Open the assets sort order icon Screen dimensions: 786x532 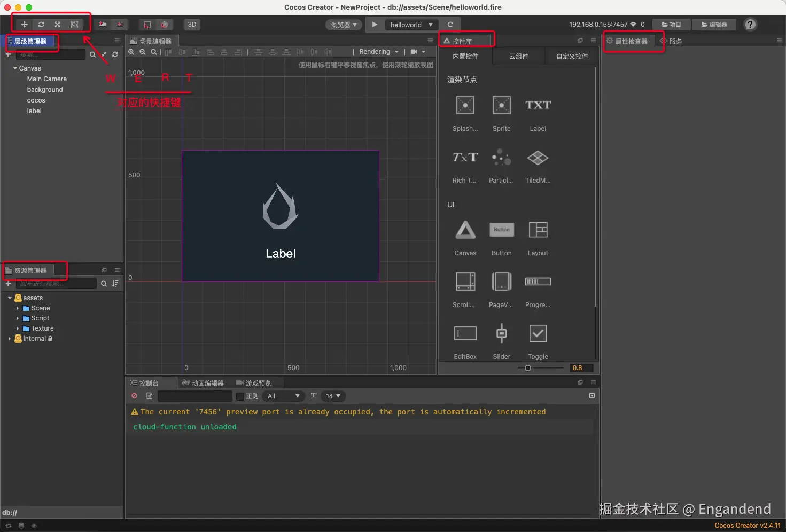pos(115,284)
